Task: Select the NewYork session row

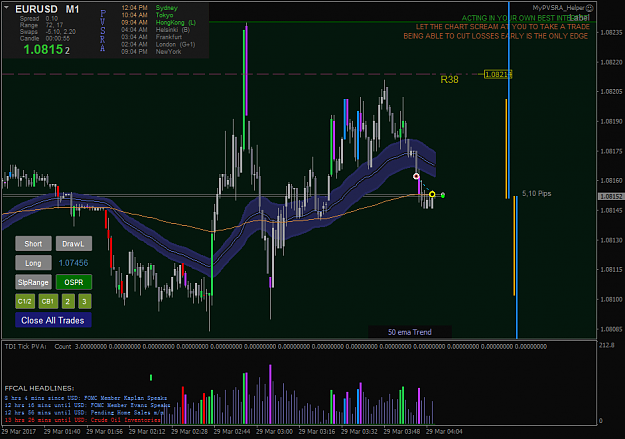Action: click(151, 51)
